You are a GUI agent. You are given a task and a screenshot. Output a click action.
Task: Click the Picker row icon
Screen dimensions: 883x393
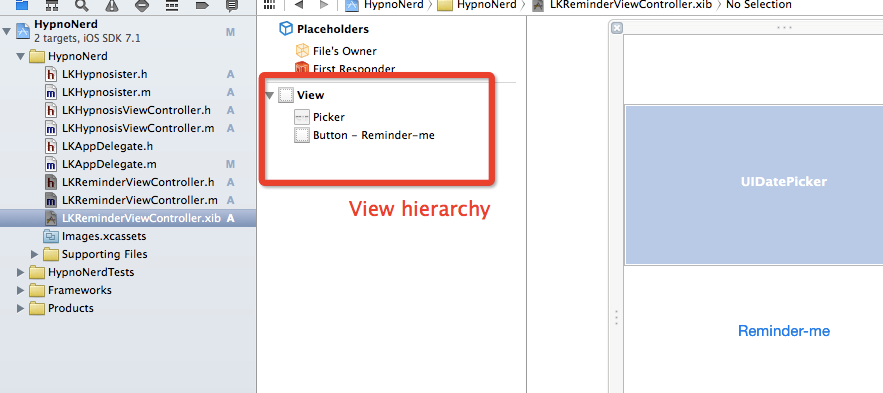[x=302, y=117]
